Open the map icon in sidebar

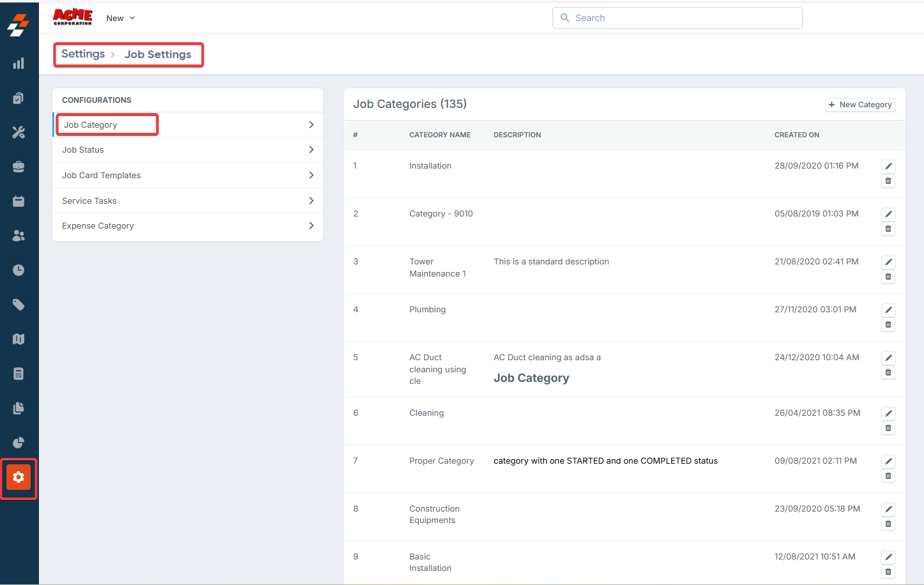coord(19,339)
